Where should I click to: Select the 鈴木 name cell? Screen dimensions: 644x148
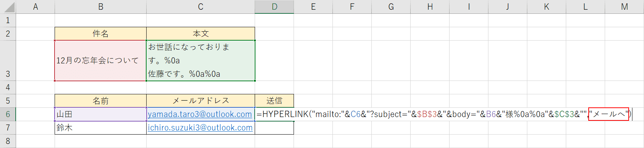coord(101,127)
